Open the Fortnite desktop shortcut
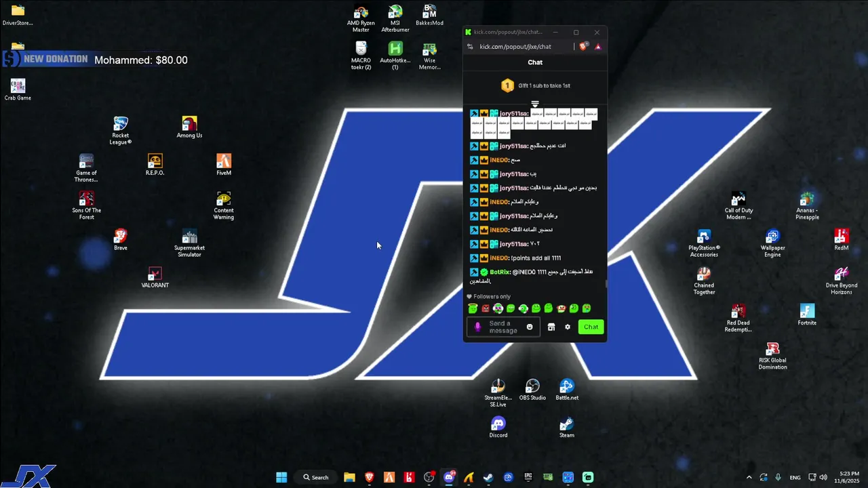 (807, 314)
